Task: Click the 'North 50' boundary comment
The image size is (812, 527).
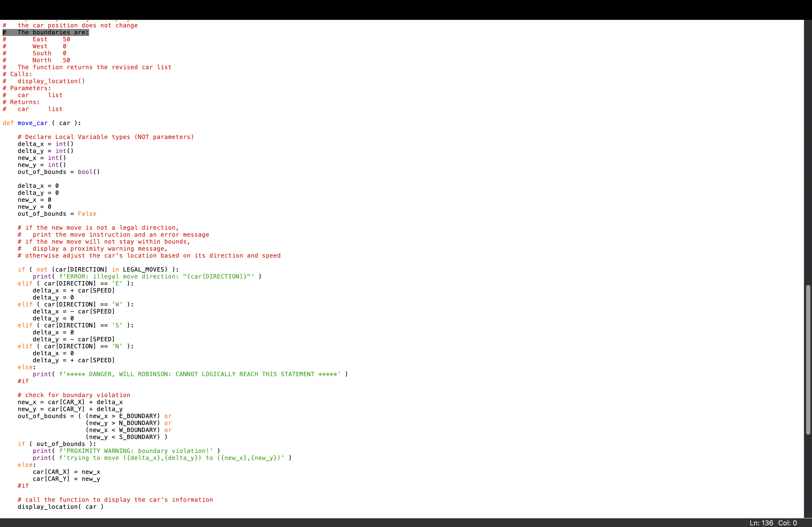Action: point(51,60)
